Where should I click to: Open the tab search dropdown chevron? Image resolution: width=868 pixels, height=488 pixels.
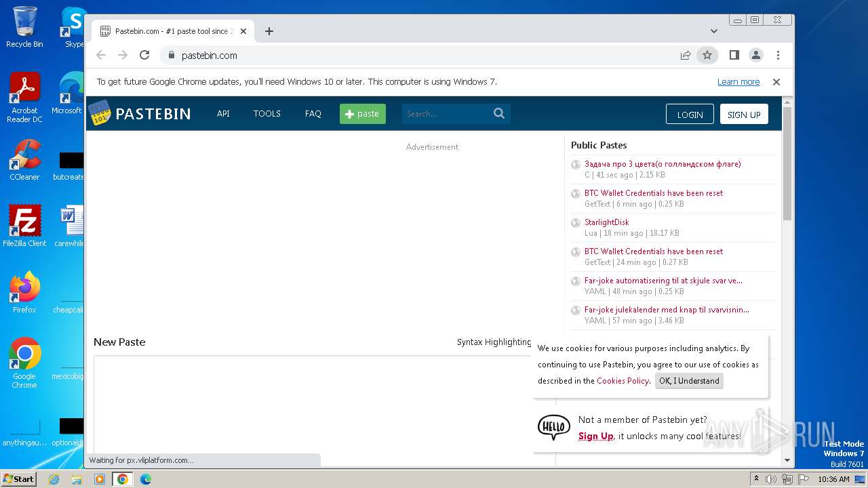tap(713, 31)
